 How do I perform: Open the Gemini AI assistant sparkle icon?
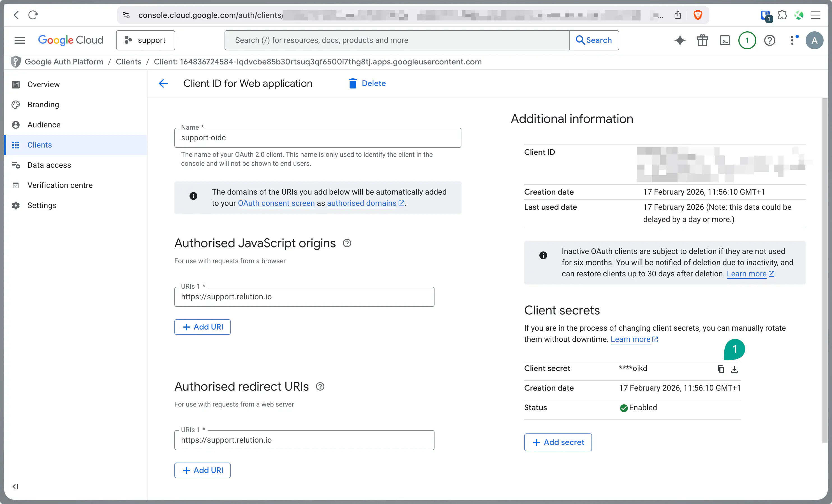coord(680,40)
